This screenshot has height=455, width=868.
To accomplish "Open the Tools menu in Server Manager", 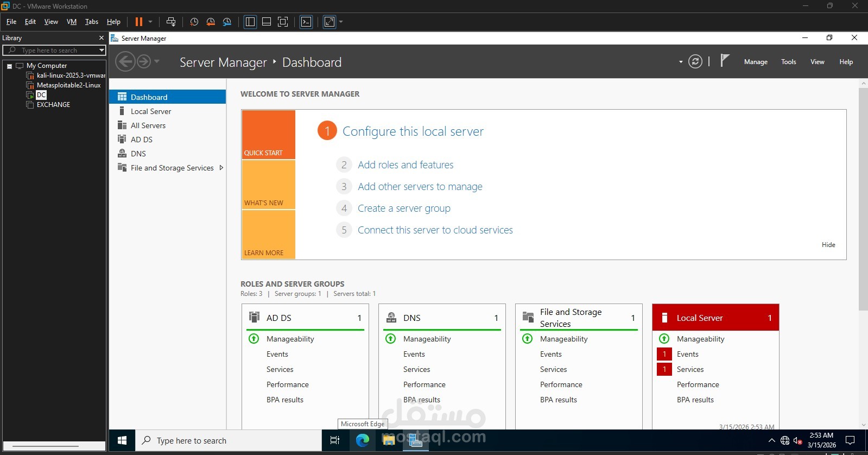I will coord(789,62).
